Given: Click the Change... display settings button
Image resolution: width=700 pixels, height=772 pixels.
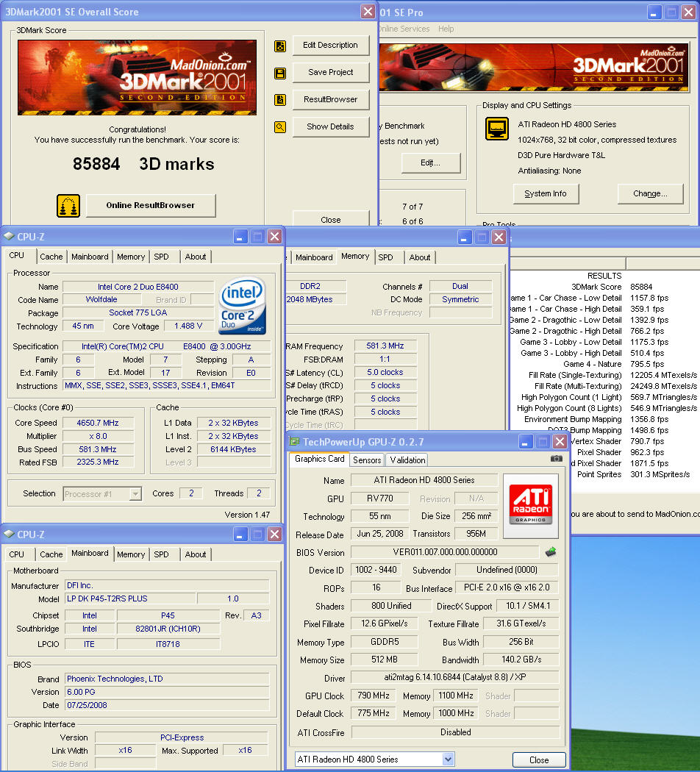Looking at the screenshot, I should click(650, 193).
